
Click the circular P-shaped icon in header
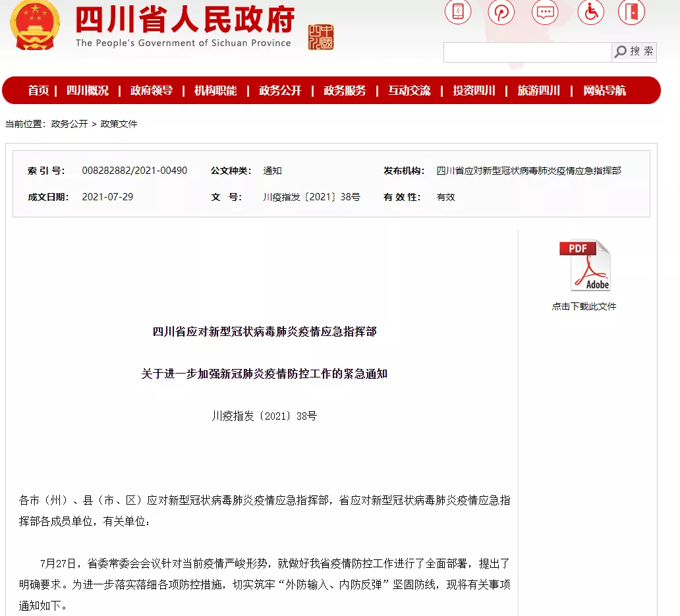click(x=501, y=12)
